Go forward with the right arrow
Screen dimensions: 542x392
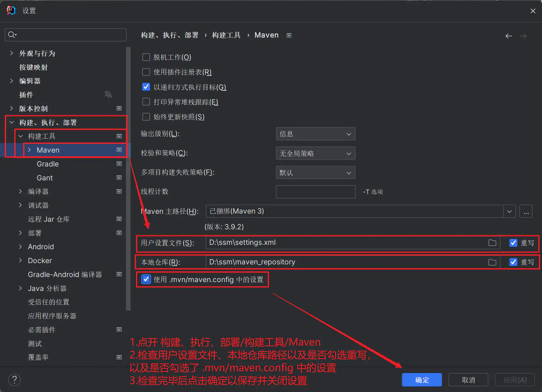523,36
